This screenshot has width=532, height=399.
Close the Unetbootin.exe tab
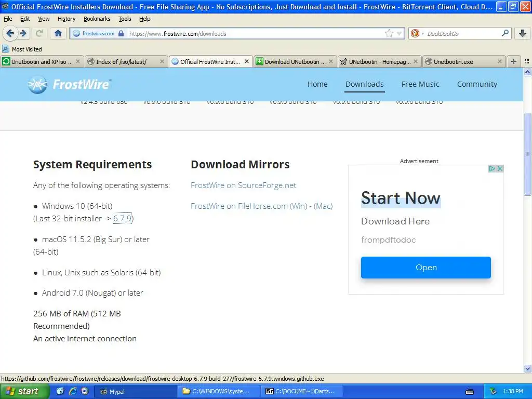click(499, 61)
